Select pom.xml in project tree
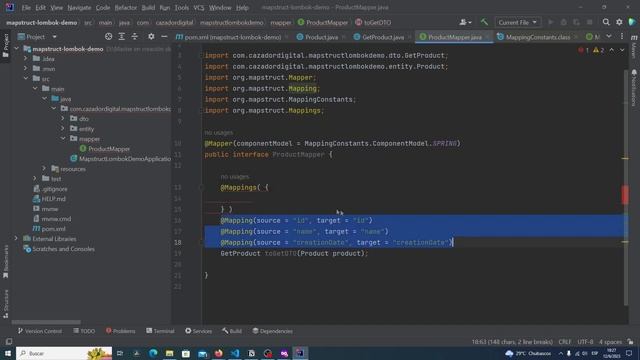The image size is (640, 360). point(53,229)
